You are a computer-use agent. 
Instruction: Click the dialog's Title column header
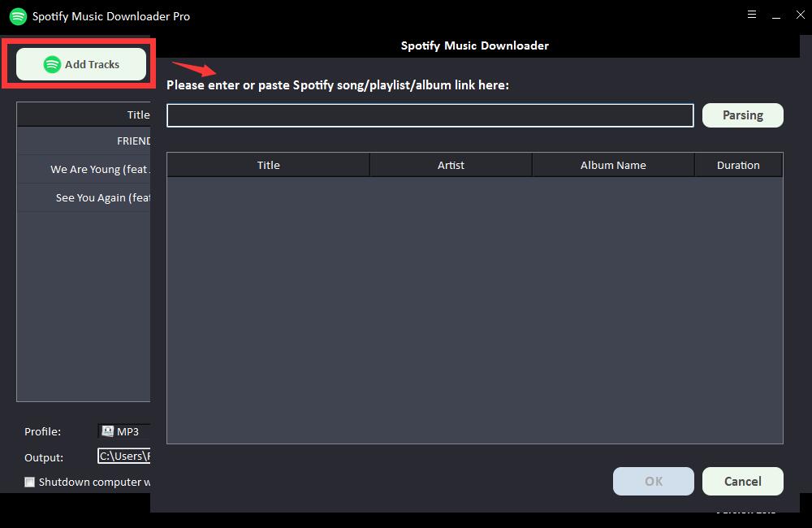coord(268,165)
